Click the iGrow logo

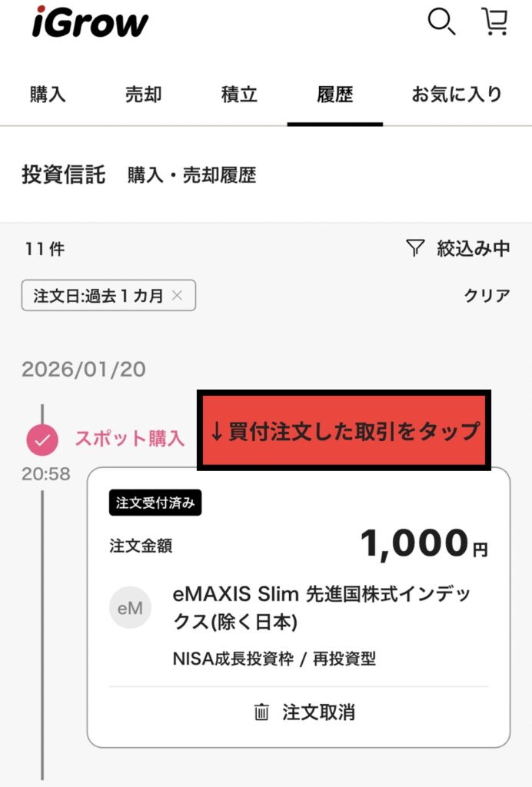tap(91, 22)
